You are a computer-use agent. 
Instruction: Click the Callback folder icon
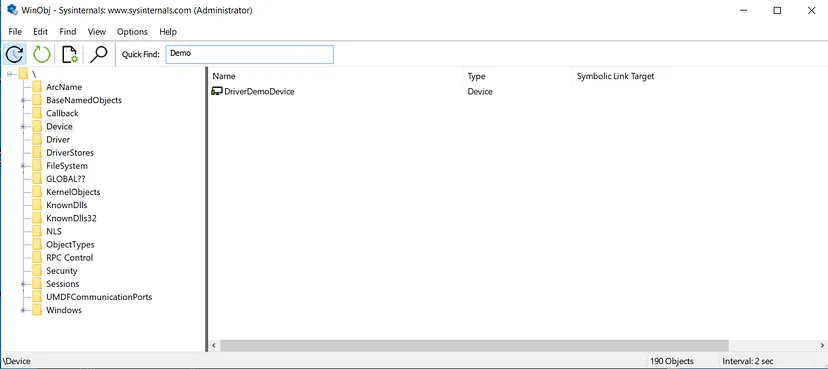pos(36,113)
